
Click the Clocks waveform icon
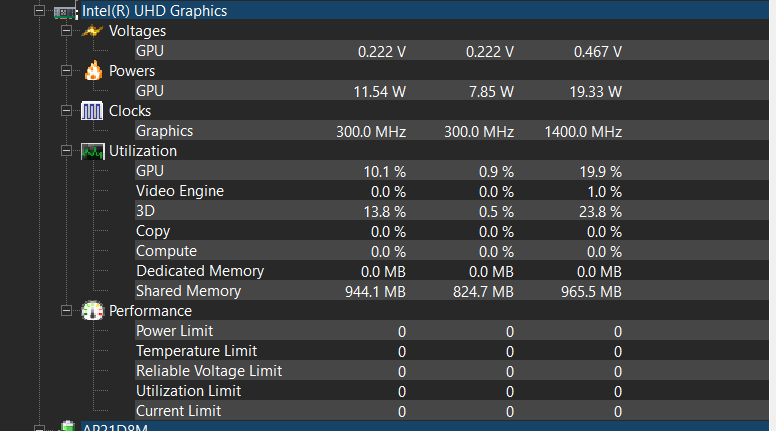pyautogui.click(x=92, y=111)
